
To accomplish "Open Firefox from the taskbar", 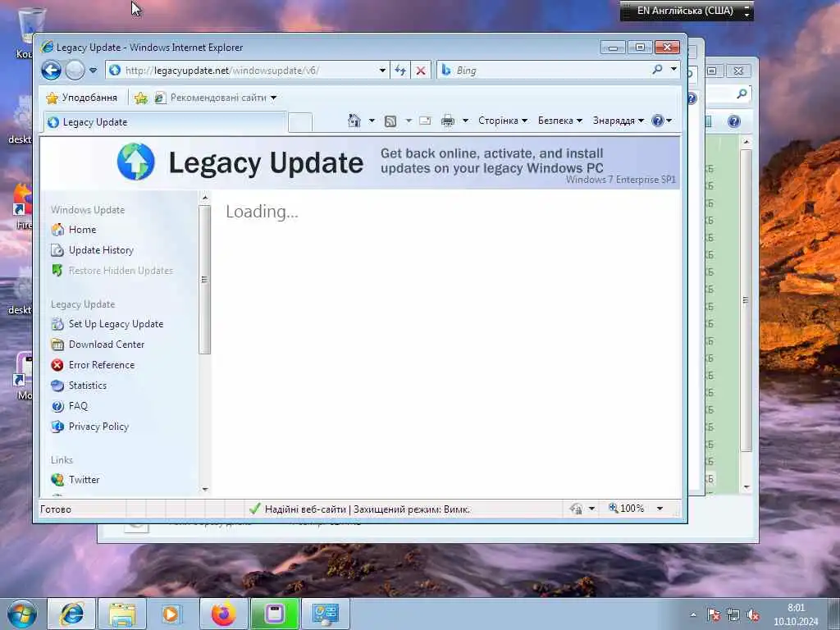I will pos(223,614).
